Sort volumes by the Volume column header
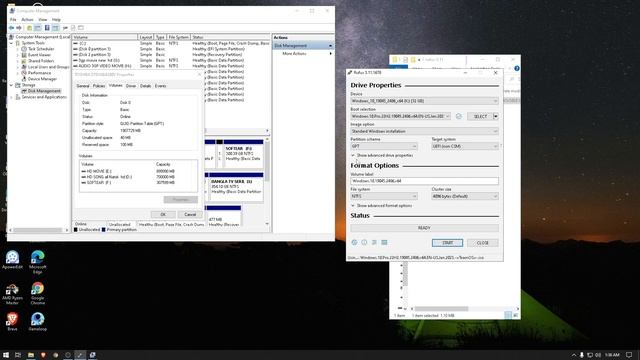This screenshot has height=360, width=640. [x=105, y=37]
